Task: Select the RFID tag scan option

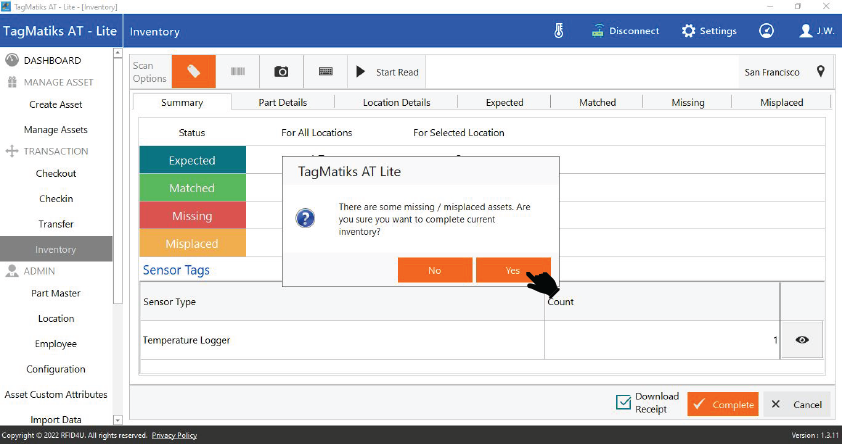Action: 194,72
